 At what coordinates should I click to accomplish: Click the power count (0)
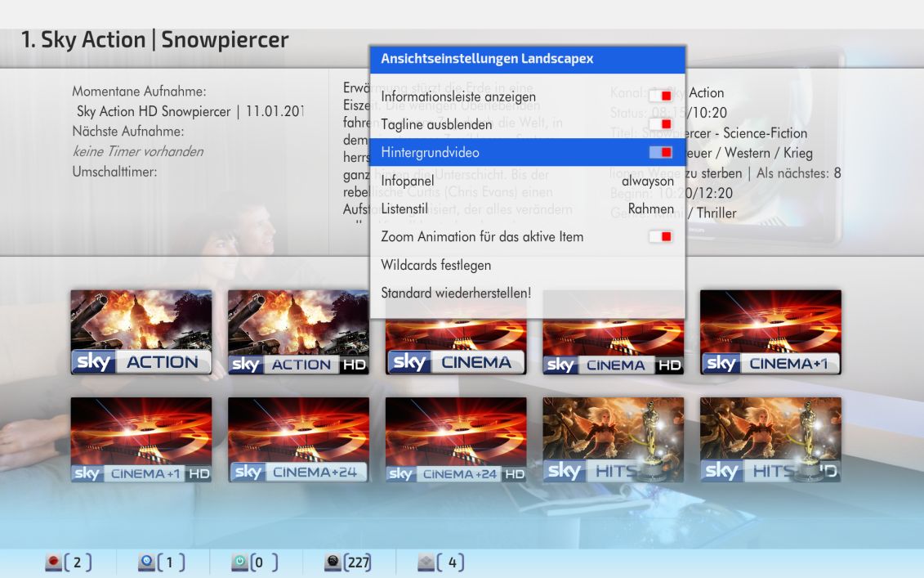point(263,562)
